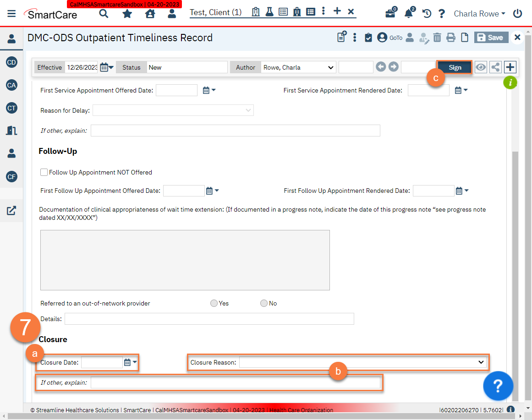This screenshot has height=420, width=532.
Task: Select Yes for out-of-network provider referral
Action: [x=214, y=303]
